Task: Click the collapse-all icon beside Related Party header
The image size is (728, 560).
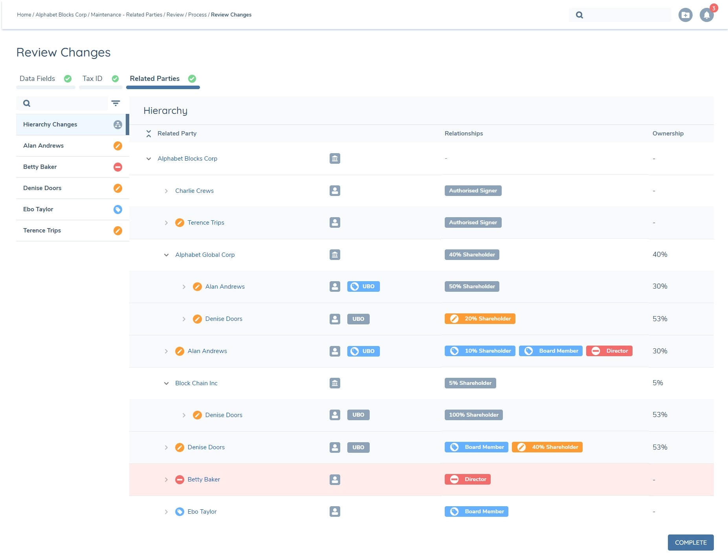Action: pyautogui.click(x=149, y=134)
